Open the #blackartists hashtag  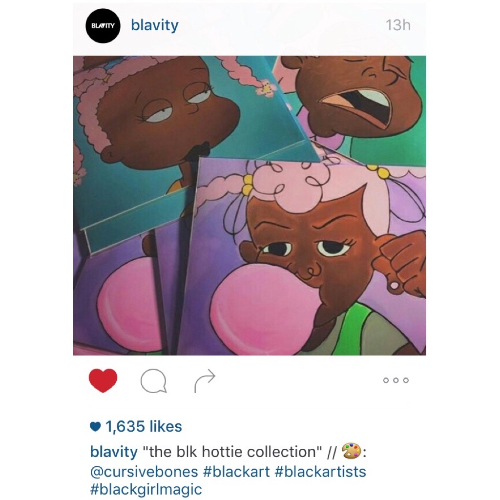321,472
